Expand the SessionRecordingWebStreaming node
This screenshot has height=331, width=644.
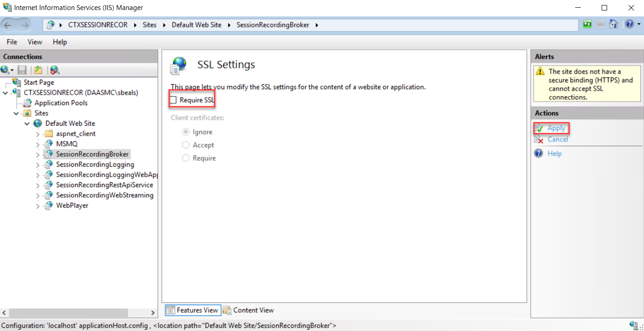pyautogui.click(x=38, y=195)
